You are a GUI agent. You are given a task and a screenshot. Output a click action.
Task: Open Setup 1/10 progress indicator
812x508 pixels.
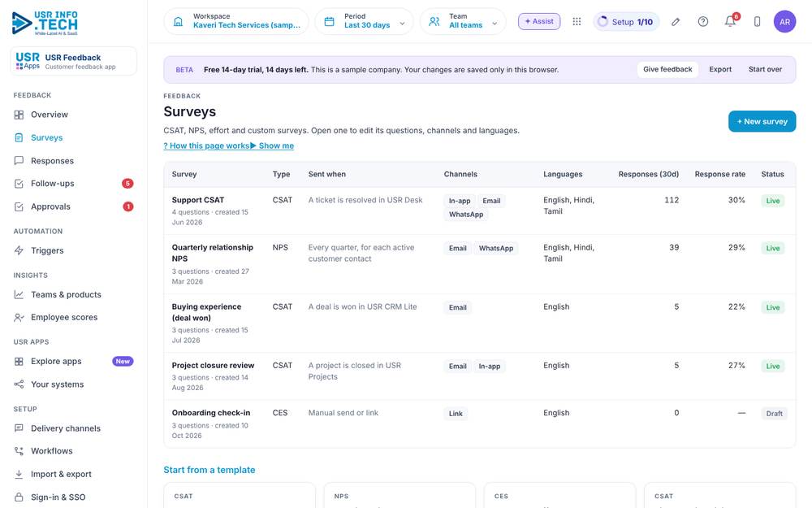[x=625, y=22]
